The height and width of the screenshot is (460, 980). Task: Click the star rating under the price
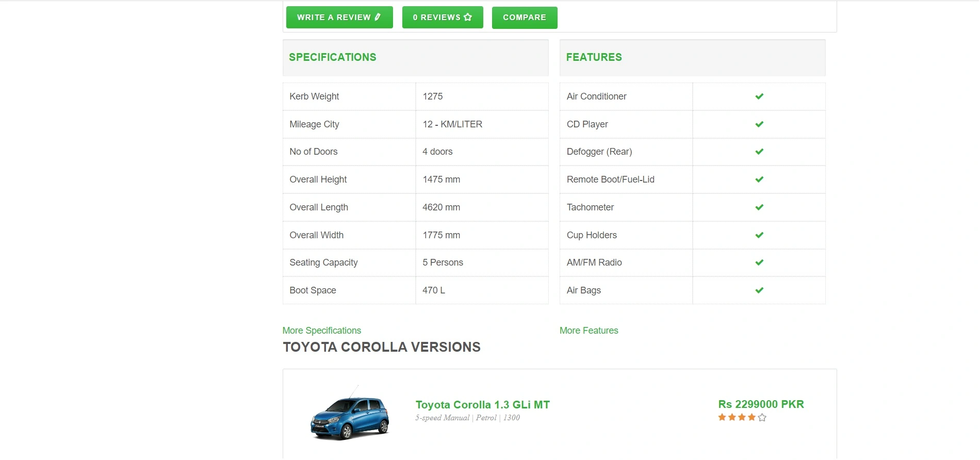click(742, 417)
